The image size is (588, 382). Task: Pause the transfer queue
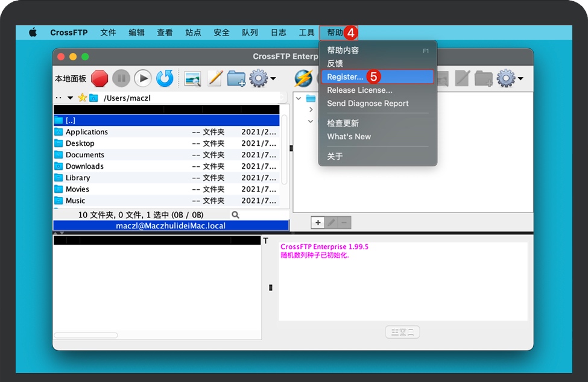click(x=120, y=78)
